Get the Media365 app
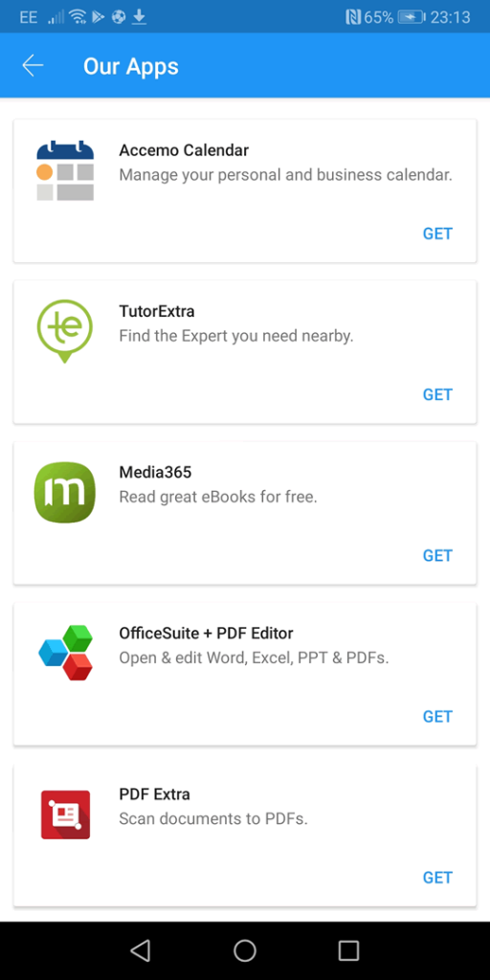 (x=437, y=556)
